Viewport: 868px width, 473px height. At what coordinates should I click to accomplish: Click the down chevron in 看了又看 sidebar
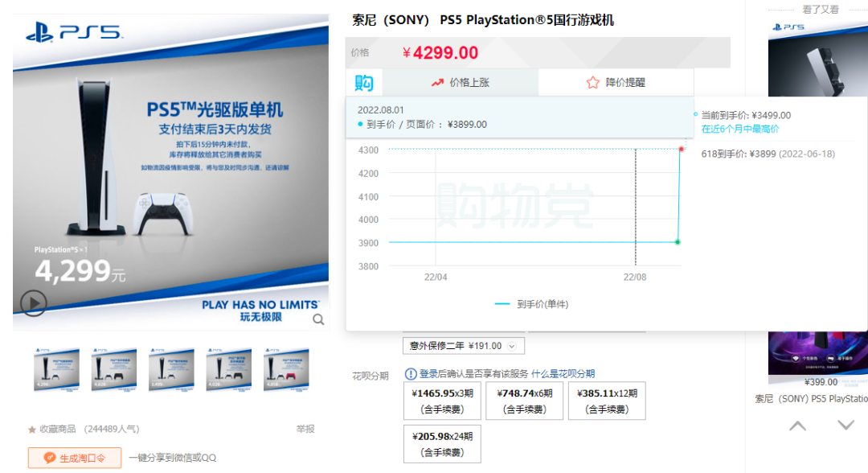click(x=845, y=426)
